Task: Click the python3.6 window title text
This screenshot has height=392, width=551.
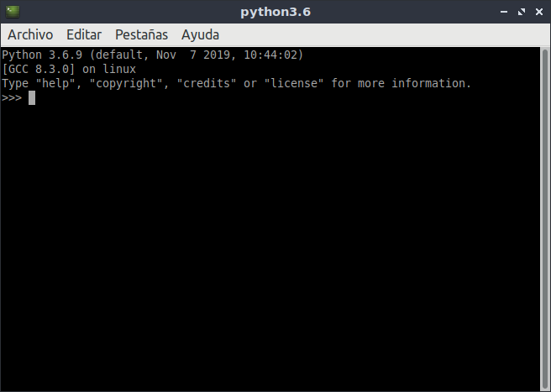Action: 275,12
